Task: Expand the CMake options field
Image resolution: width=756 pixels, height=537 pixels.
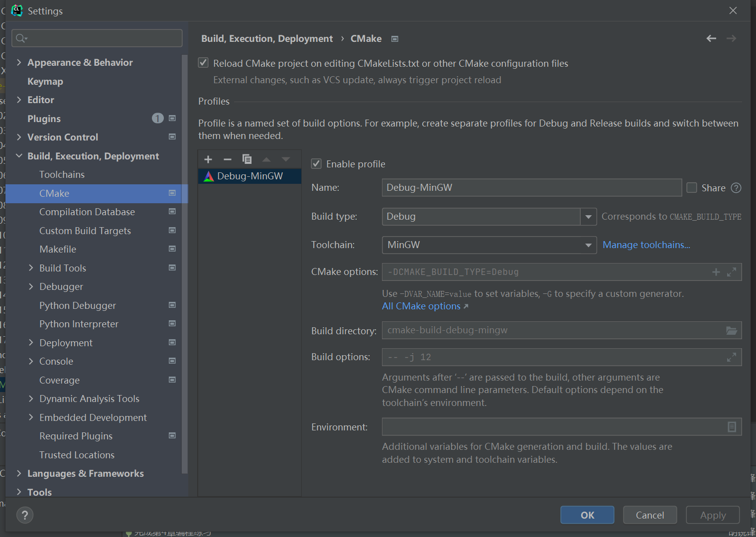Action: click(x=732, y=272)
